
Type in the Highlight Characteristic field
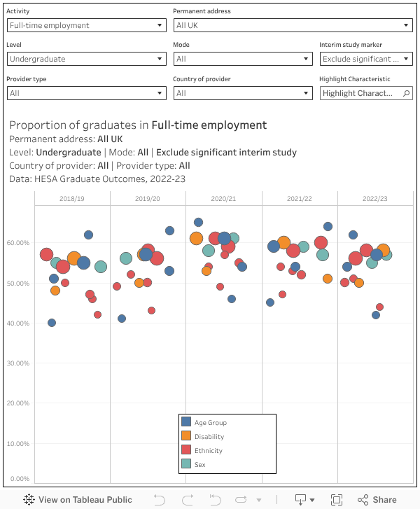(360, 93)
